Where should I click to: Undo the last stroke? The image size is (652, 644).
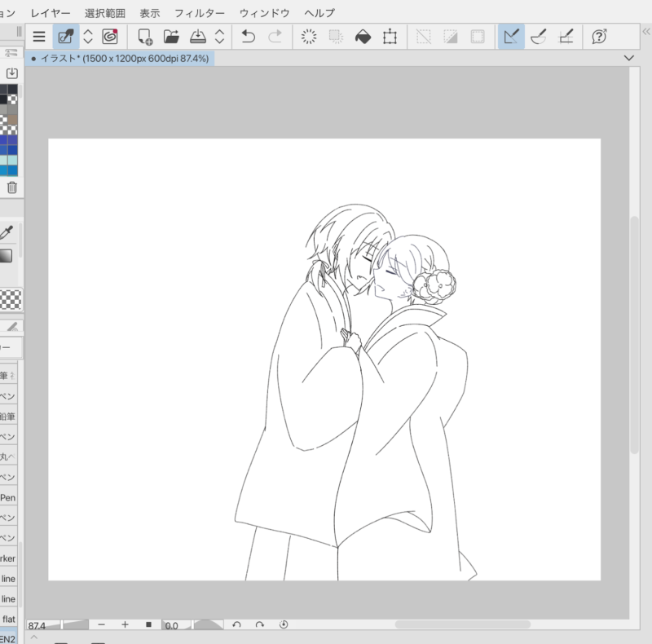(249, 37)
